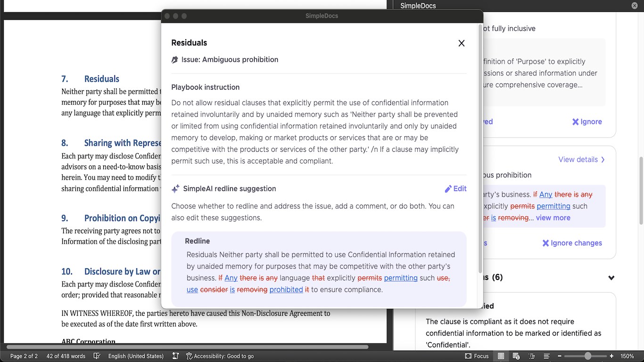Click the track changes status icon
Image resolution: width=644 pixels, height=362 pixels.
(x=175, y=356)
